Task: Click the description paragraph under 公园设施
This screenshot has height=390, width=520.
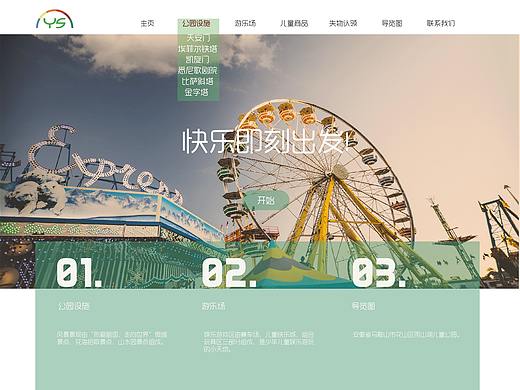Action: [112, 338]
